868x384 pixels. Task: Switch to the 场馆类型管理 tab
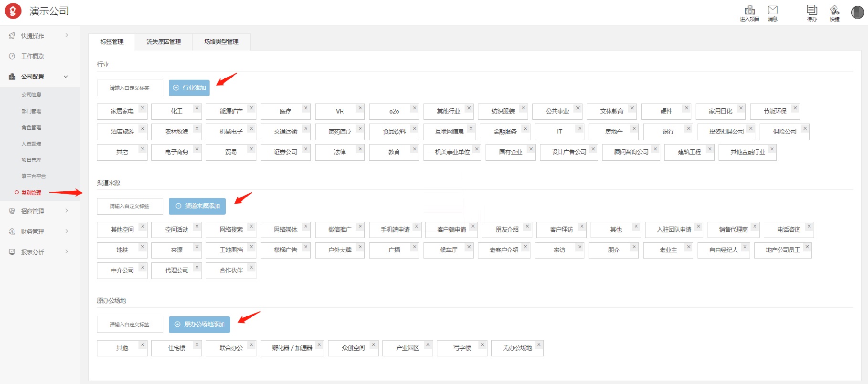pos(222,42)
